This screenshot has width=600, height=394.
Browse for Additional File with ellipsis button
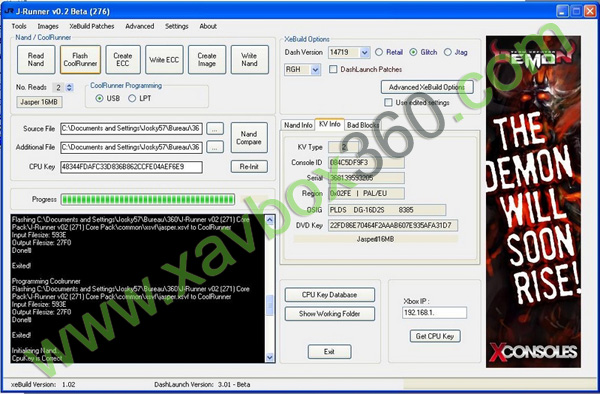point(215,147)
